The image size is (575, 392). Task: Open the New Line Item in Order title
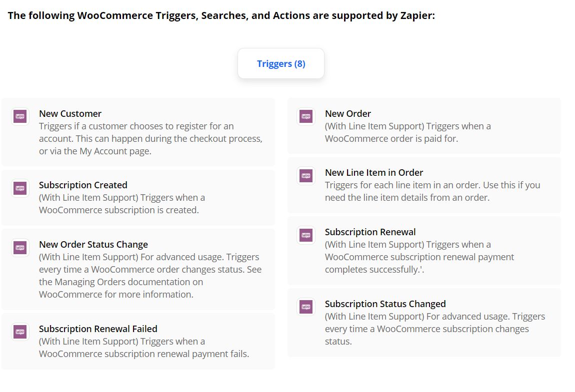(x=374, y=173)
